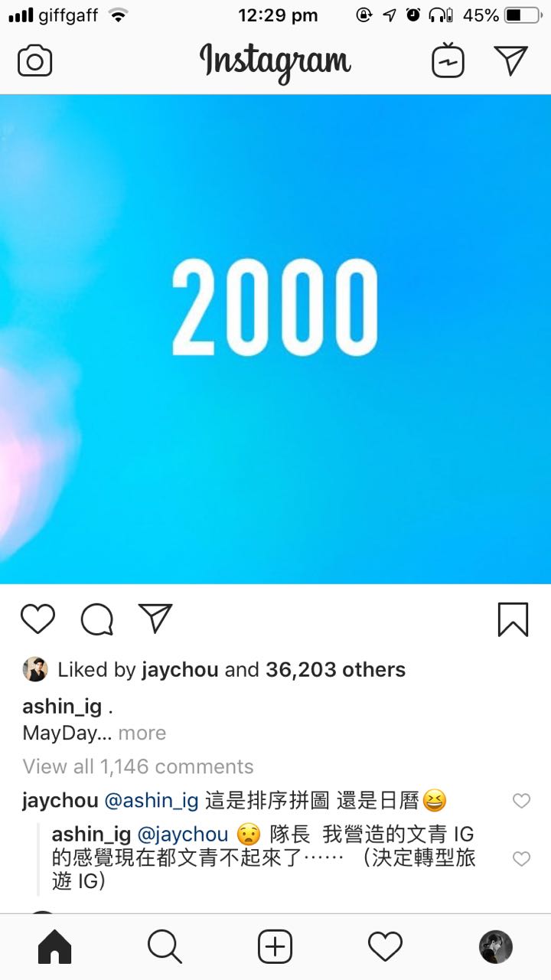Open jaychou profile from Liked by line
This screenshot has width=551, height=980.
[180, 670]
